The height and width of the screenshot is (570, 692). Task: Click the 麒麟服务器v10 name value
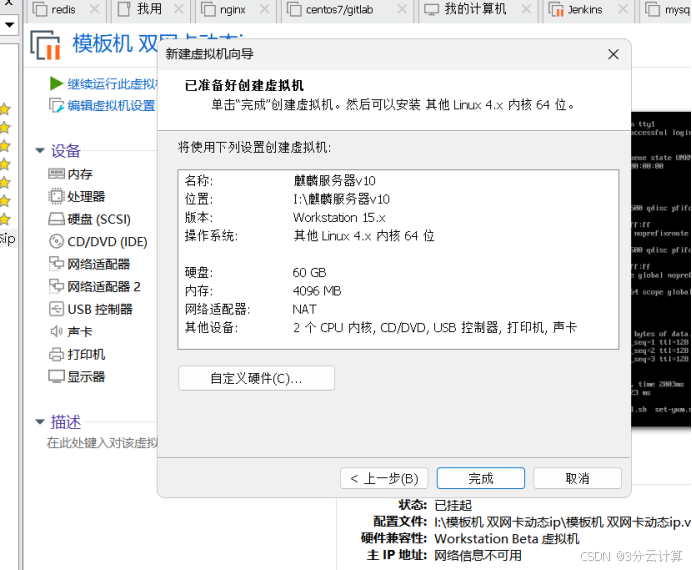[334, 180]
